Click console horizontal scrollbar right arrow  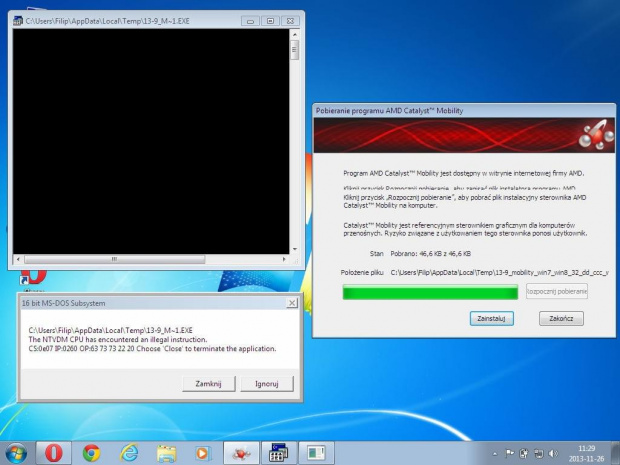pyautogui.click(x=284, y=259)
